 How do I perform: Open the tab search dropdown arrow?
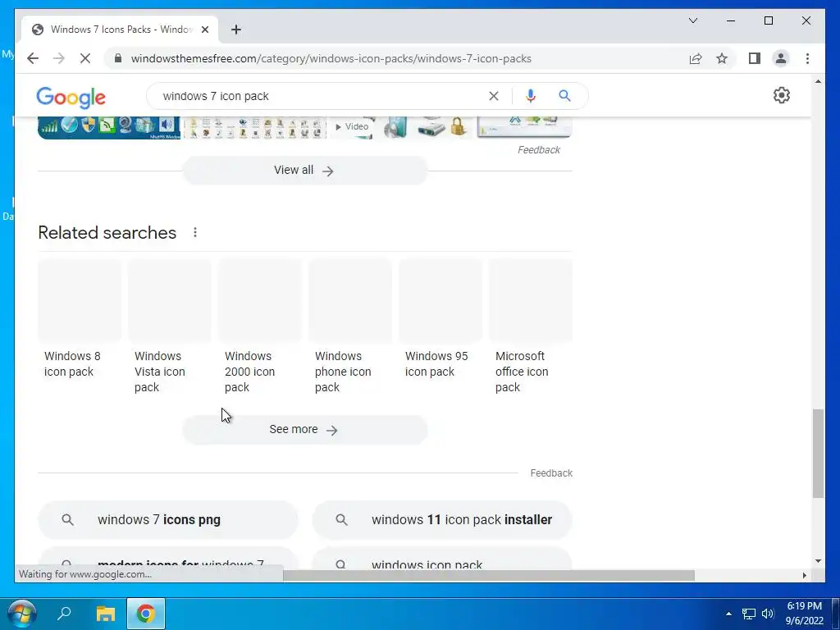click(x=693, y=21)
